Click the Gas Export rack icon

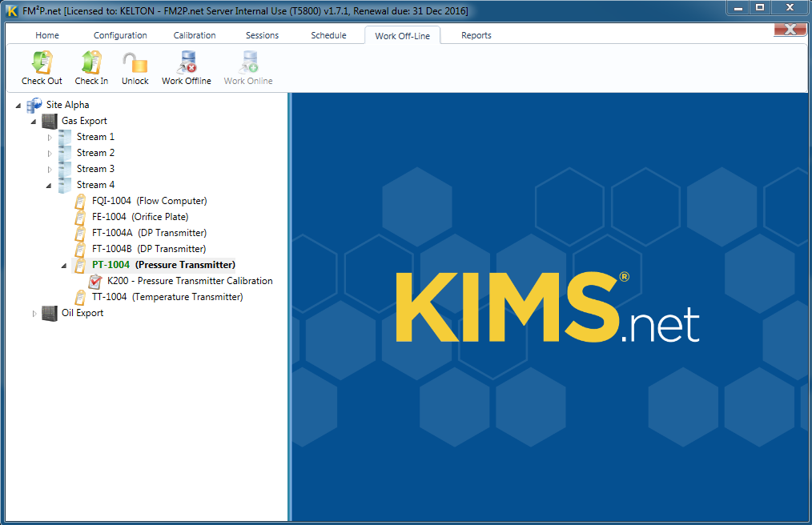pyautogui.click(x=49, y=121)
